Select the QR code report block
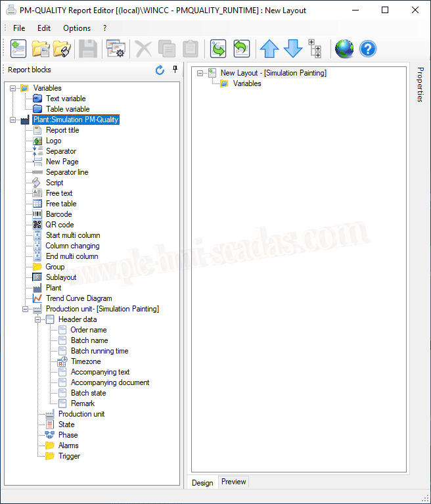 tap(59, 225)
